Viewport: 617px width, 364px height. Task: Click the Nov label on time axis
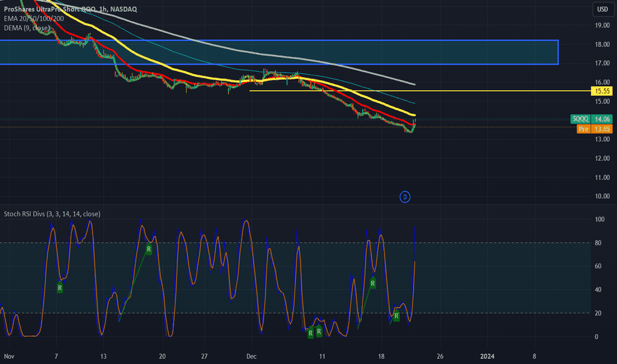9,356
